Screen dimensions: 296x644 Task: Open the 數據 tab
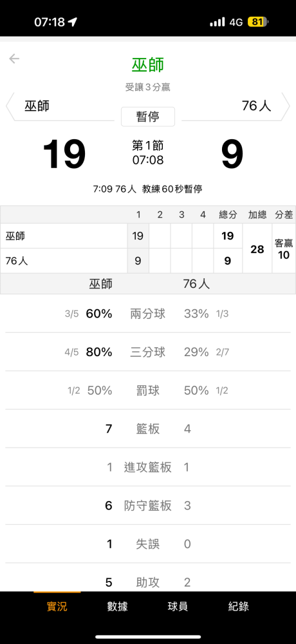[x=117, y=606]
